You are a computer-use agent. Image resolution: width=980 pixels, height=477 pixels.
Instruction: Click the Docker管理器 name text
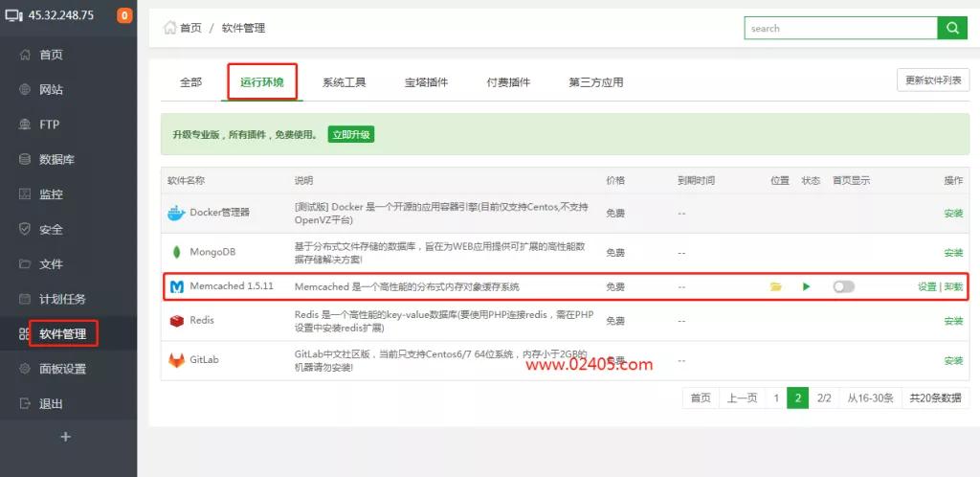[x=220, y=213]
